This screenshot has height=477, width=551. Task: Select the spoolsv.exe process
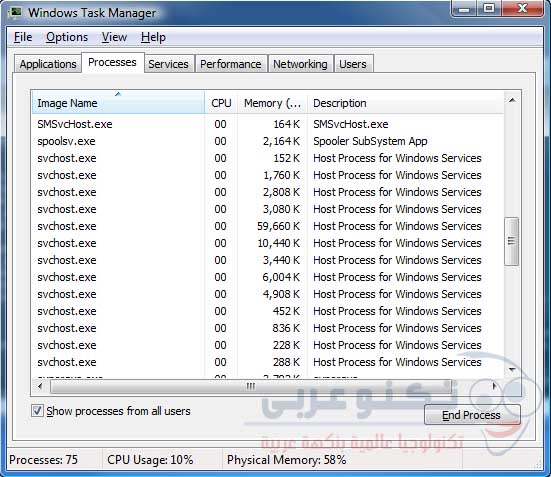(268, 141)
